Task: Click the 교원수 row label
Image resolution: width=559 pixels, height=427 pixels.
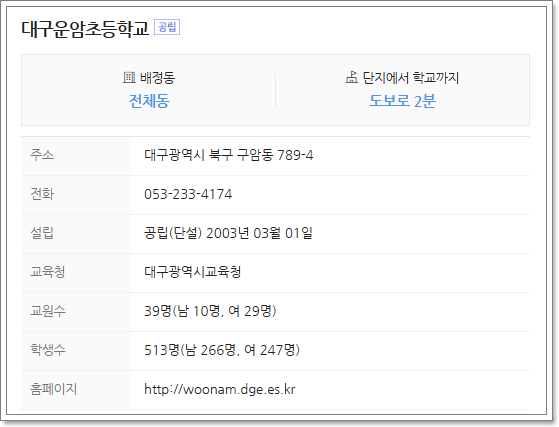Action: coord(48,311)
